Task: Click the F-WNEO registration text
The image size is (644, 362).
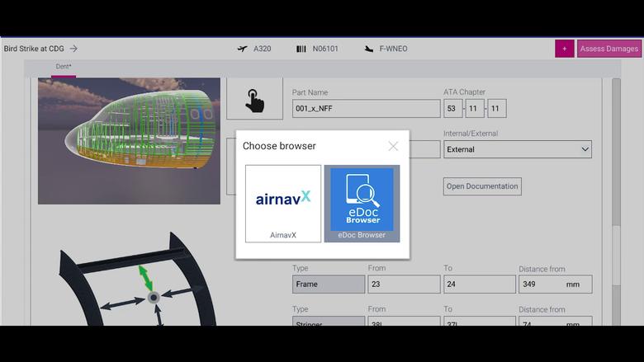Action: pyautogui.click(x=393, y=49)
